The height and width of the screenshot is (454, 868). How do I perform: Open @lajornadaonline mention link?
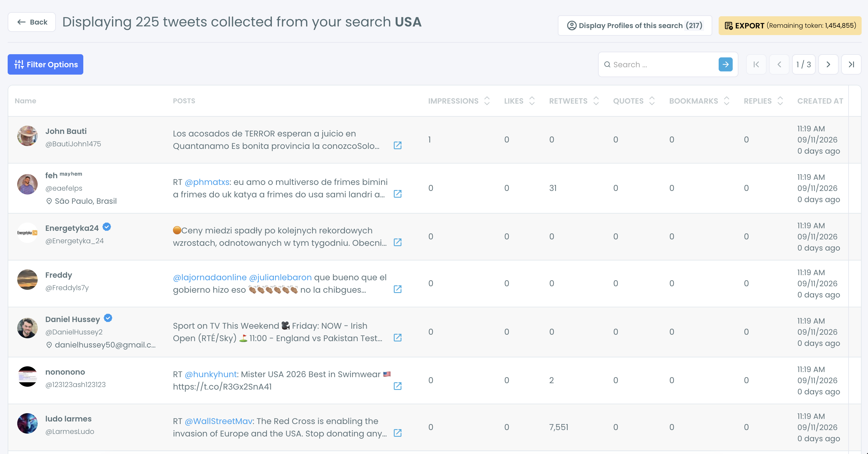tap(210, 277)
